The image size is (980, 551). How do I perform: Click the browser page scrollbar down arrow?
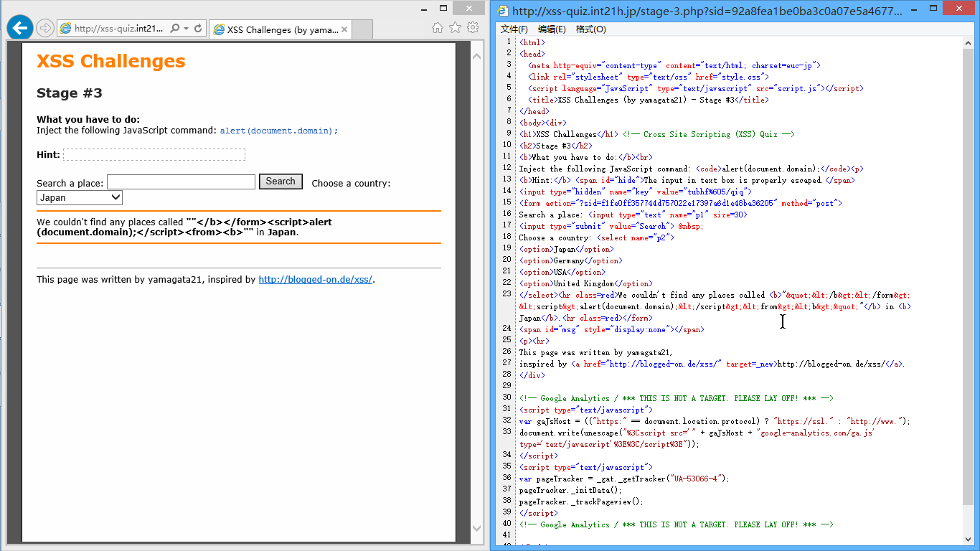click(477, 529)
